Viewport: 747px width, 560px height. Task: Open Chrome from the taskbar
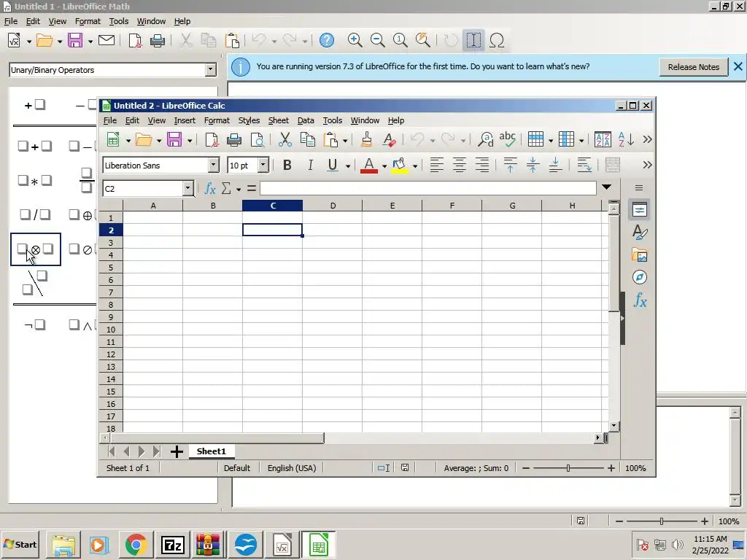click(x=136, y=545)
